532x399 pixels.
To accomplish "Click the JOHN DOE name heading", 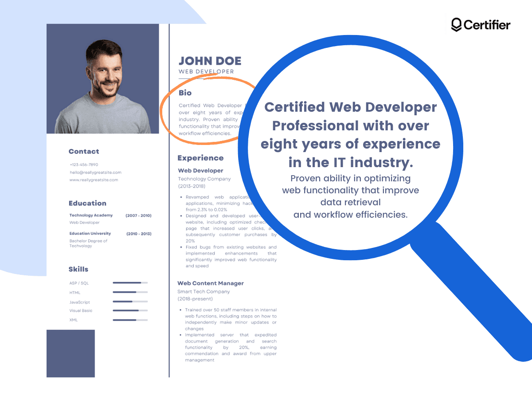I will pyautogui.click(x=210, y=61).
